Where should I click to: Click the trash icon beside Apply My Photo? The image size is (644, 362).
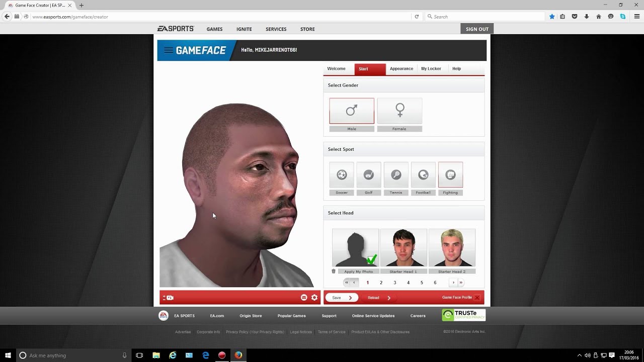click(334, 271)
